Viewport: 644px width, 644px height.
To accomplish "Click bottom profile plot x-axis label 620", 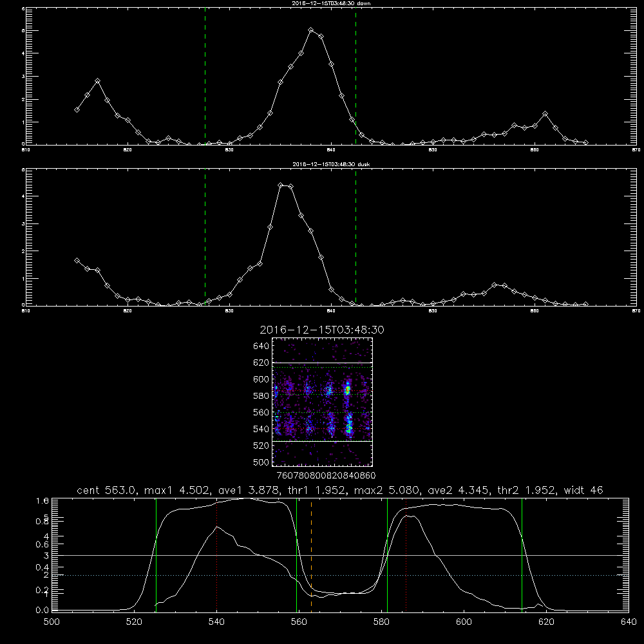I will point(546,622).
